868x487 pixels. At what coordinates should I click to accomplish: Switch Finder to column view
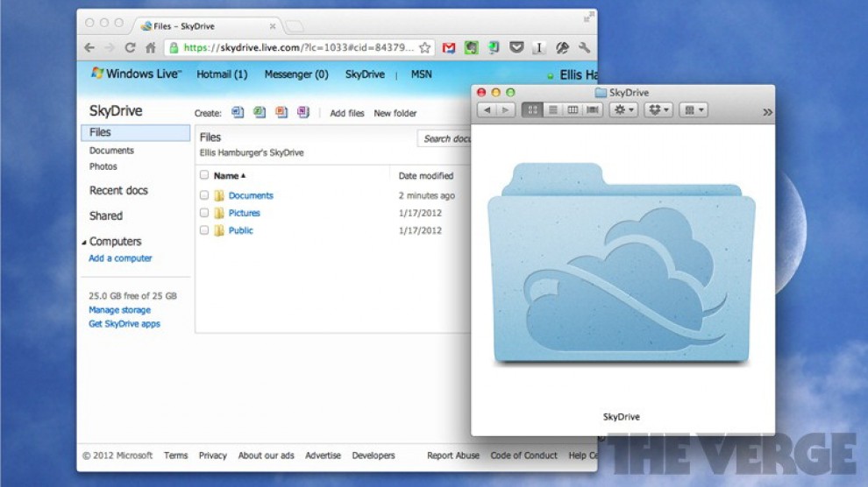573,110
